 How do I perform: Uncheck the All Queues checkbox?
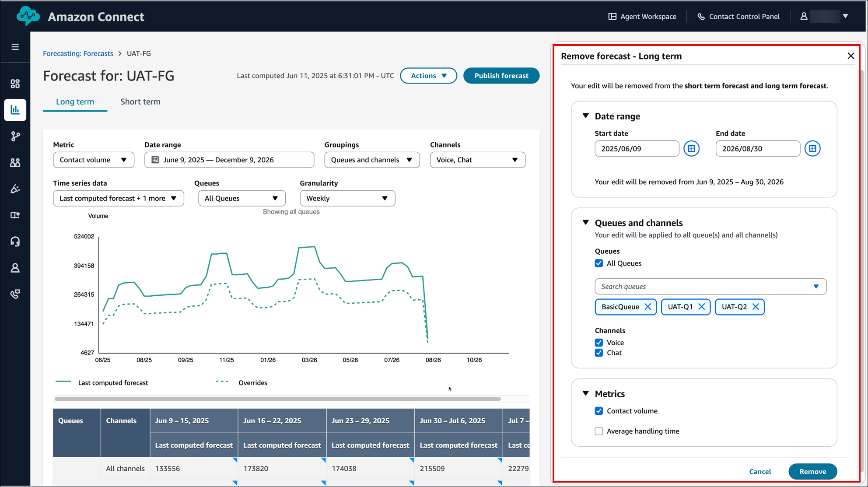click(x=599, y=263)
